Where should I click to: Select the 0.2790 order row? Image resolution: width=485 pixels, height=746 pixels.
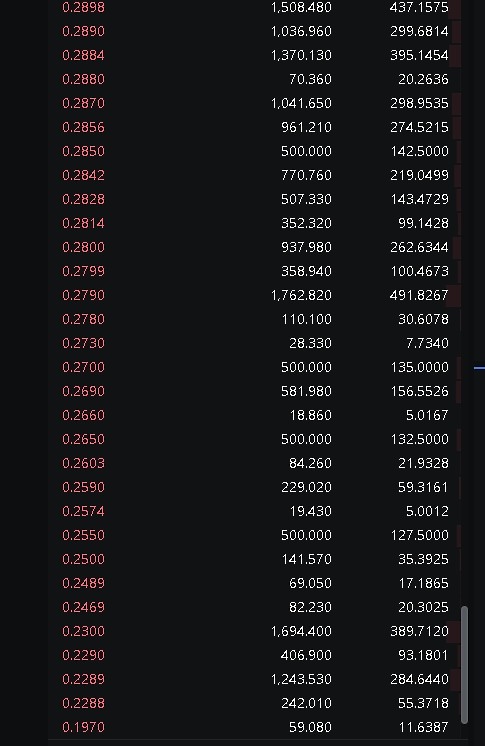[x=255, y=295]
